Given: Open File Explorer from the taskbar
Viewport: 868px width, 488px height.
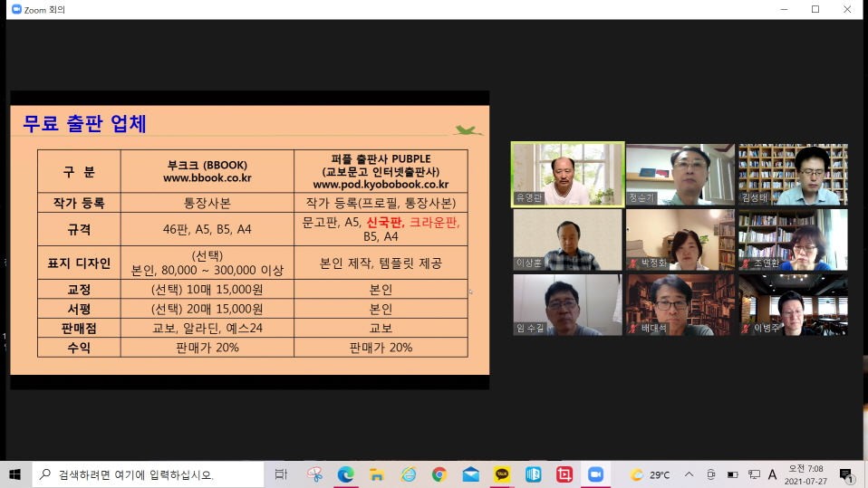Looking at the screenshot, I should 377,474.
